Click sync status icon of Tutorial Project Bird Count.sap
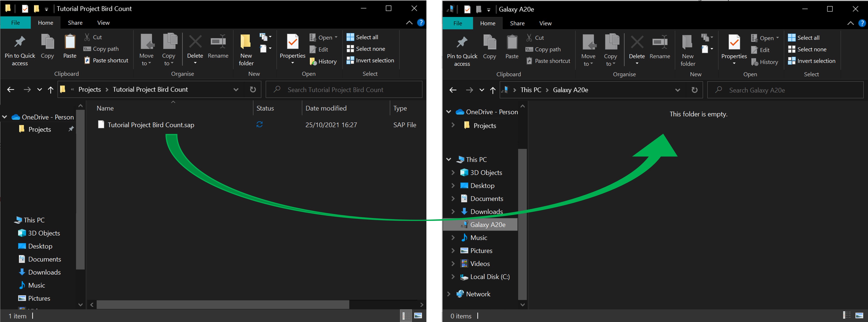 [x=260, y=124]
